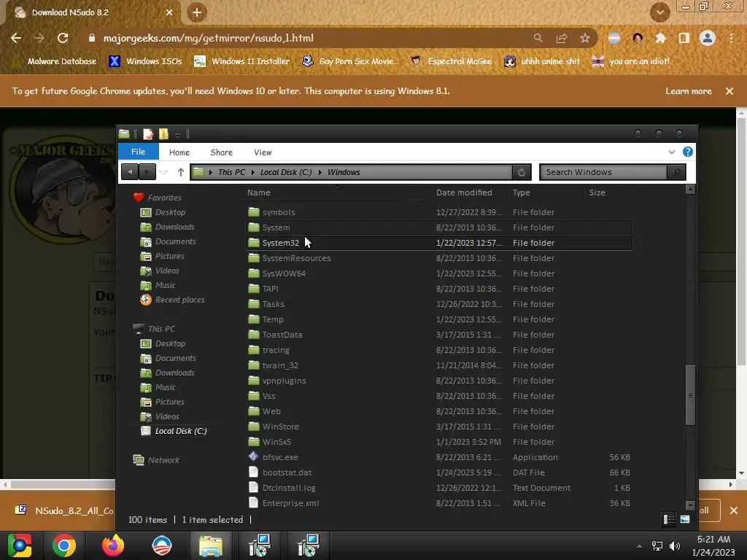Open Recent places in sidebar

click(179, 300)
